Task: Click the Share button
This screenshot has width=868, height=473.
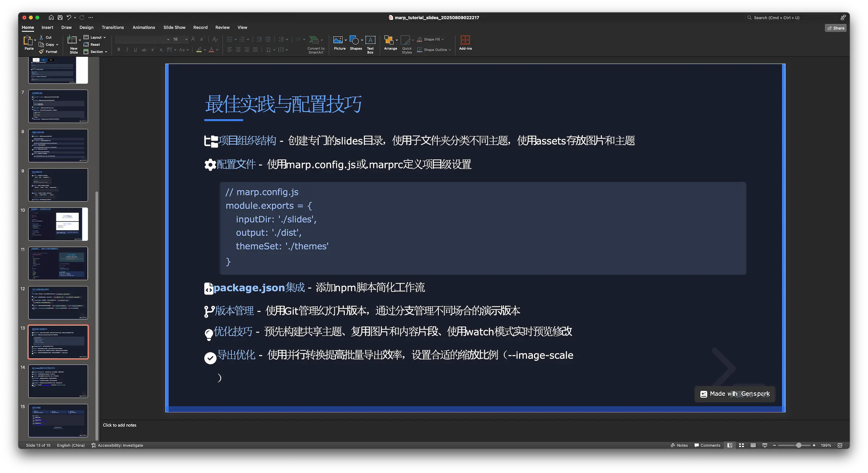Action: [x=835, y=28]
